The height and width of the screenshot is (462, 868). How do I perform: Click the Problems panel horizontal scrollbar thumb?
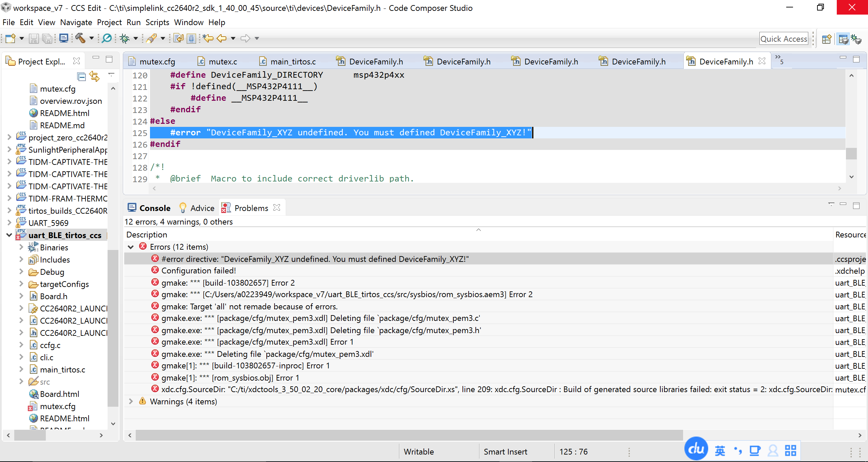coord(409,435)
